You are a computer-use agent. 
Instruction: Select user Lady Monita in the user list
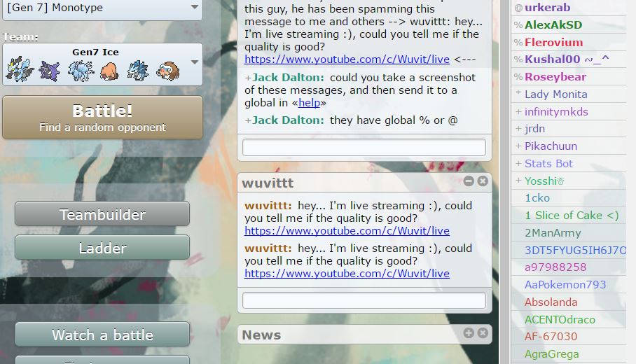click(569, 94)
